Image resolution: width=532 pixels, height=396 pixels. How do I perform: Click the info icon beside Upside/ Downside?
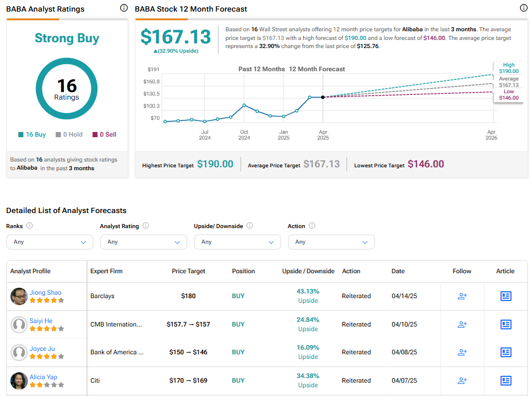point(250,225)
